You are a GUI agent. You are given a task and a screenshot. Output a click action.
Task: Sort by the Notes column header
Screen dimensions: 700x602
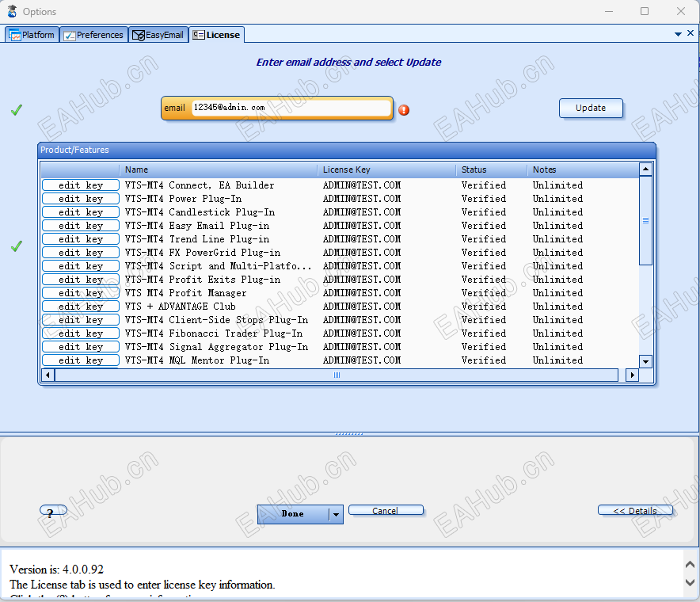tap(583, 170)
